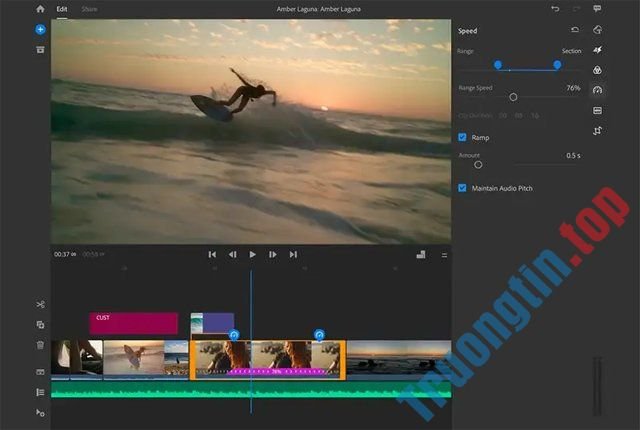Screen dimensions: 640x430
Task: Uncheck the Ramp checkbox
Action: (x=462, y=137)
